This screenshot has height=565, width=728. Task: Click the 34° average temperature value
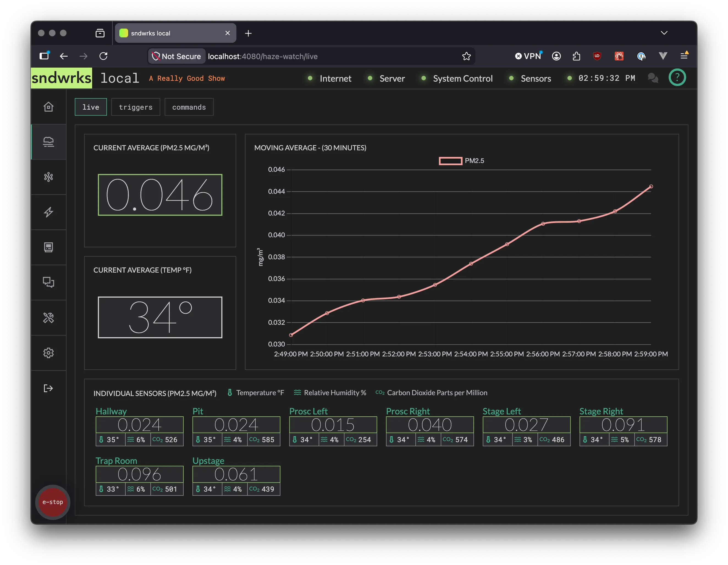[160, 317]
